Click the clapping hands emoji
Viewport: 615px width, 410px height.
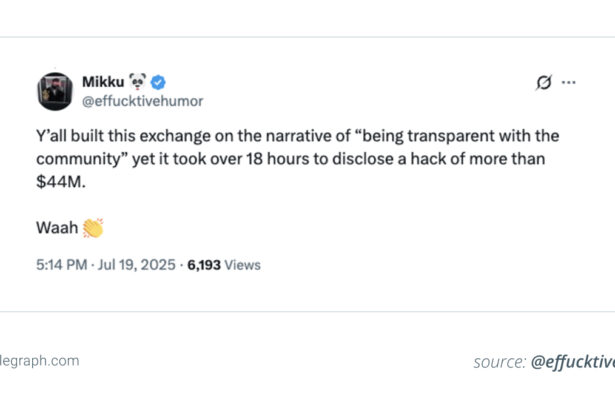[93, 228]
